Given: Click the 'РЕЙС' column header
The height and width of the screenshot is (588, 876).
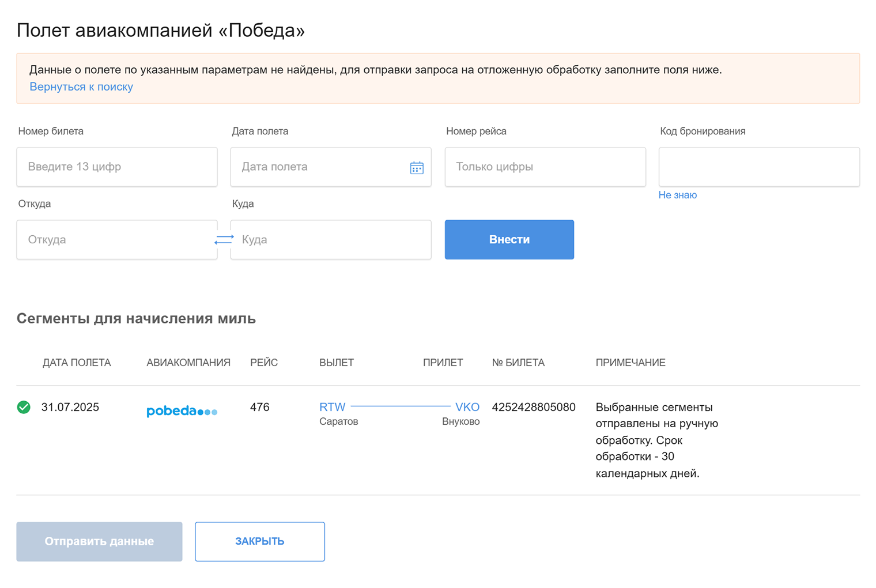Looking at the screenshot, I should (264, 363).
